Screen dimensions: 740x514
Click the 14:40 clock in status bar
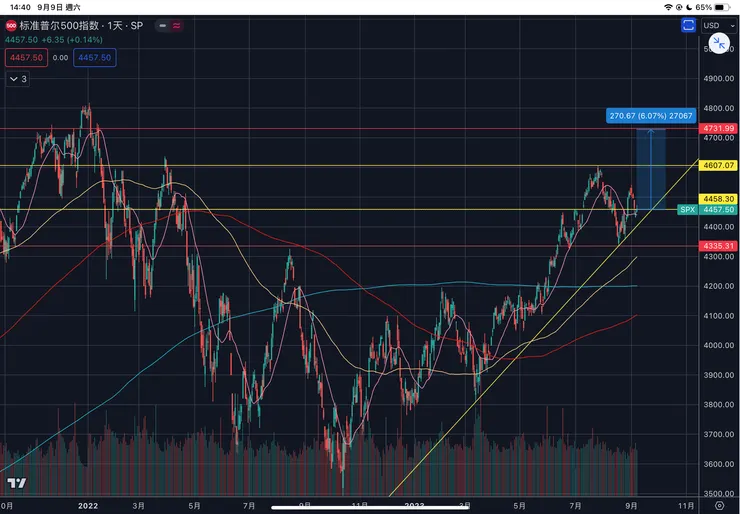pyautogui.click(x=20, y=7)
